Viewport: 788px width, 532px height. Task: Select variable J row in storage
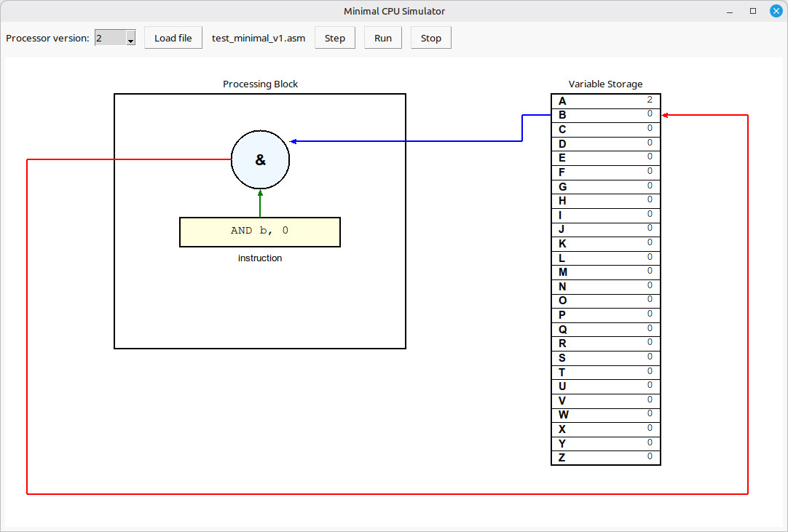(606, 229)
